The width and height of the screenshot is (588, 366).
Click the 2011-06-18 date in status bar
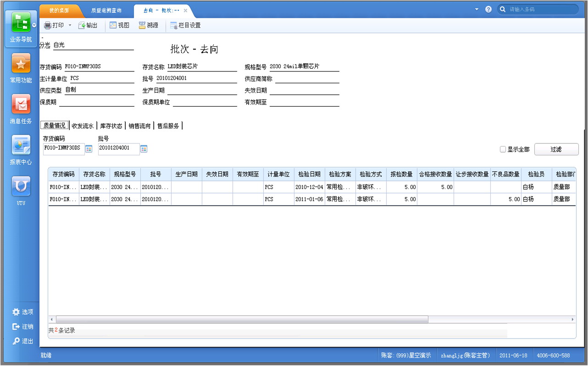click(x=513, y=355)
